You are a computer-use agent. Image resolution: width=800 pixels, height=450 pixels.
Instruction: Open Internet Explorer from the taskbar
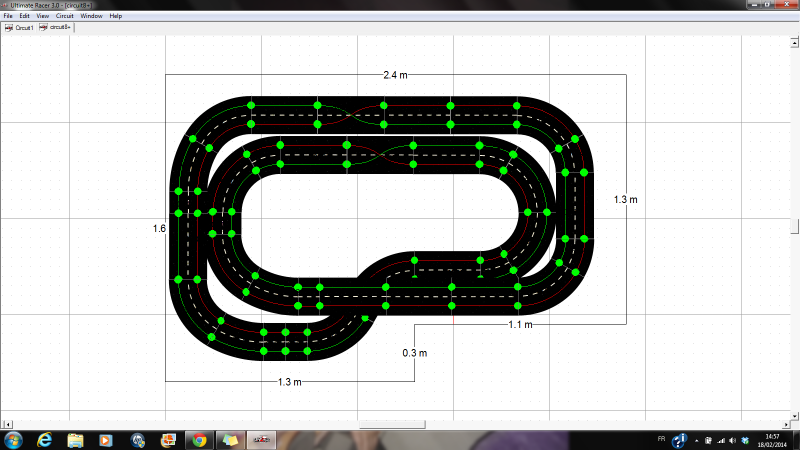[44, 440]
